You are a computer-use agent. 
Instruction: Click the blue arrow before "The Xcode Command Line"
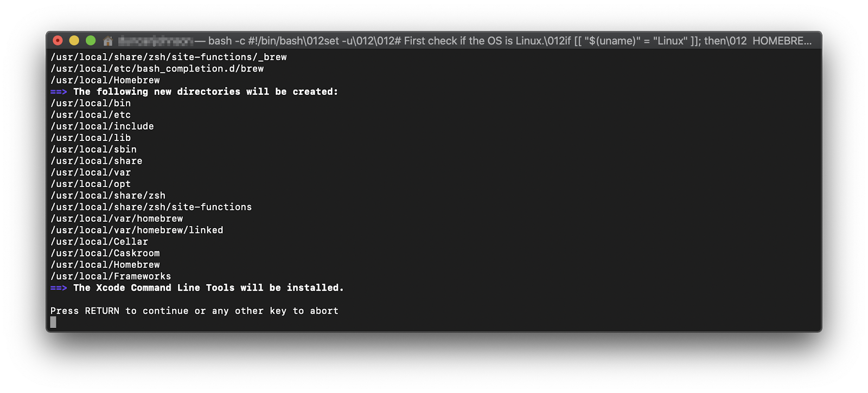(x=59, y=288)
